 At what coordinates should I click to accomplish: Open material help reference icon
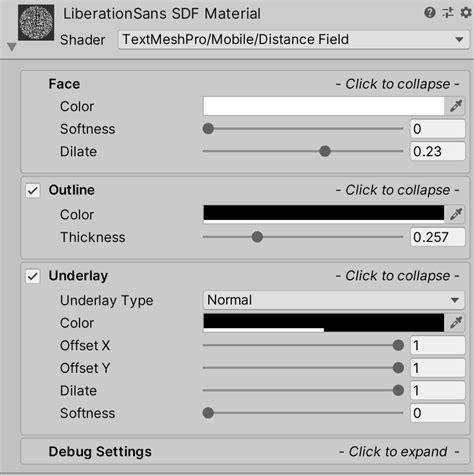tap(430, 13)
